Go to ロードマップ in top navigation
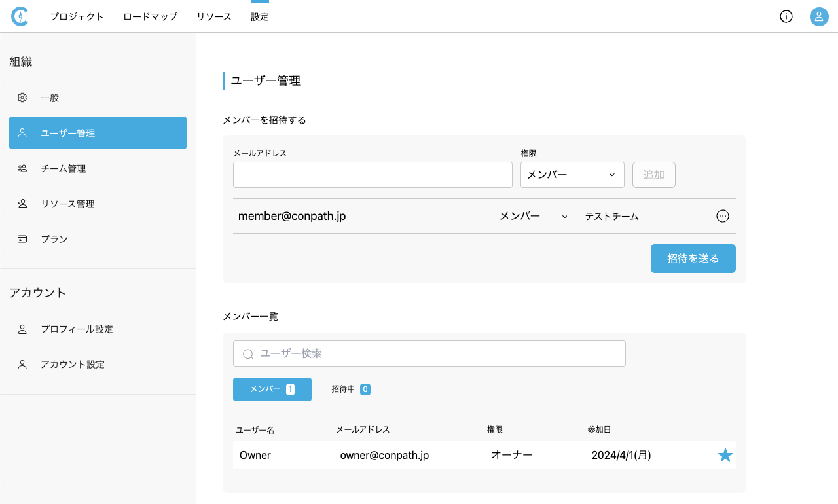 (150, 16)
